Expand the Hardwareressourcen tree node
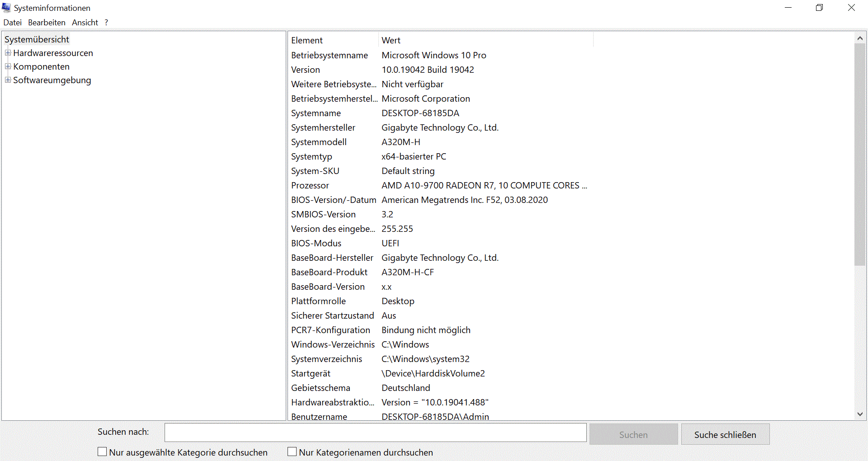Image resolution: width=868 pixels, height=461 pixels. pyautogui.click(x=8, y=53)
